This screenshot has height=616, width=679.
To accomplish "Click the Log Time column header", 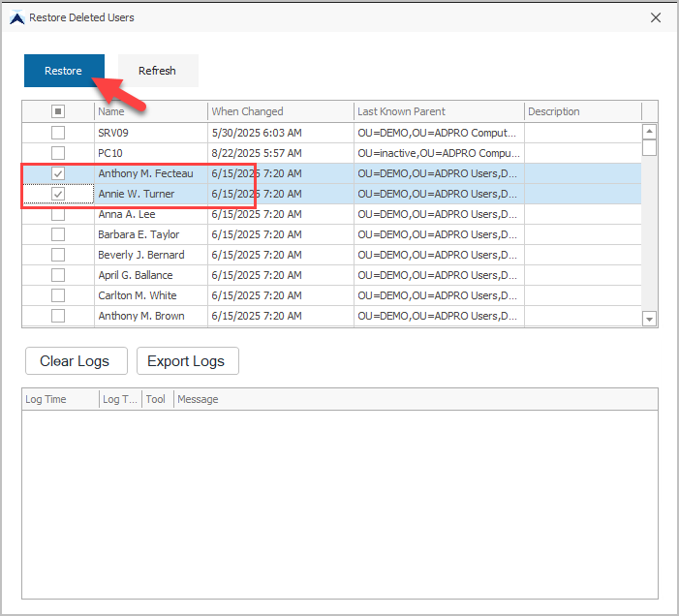I will click(59, 399).
